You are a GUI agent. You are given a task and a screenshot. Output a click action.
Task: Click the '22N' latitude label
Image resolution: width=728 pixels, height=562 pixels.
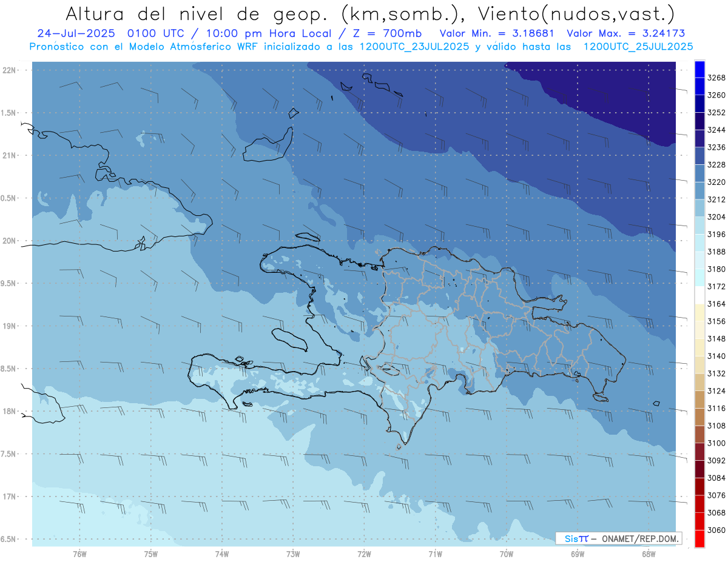click(x=10, y=70)
